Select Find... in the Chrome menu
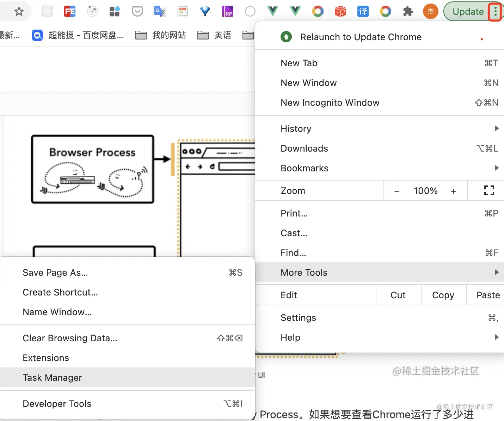 click(x=380, y=253)
